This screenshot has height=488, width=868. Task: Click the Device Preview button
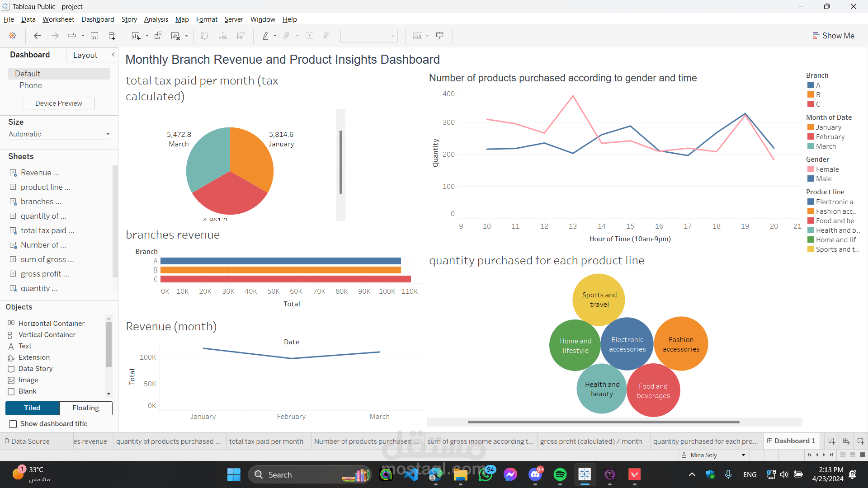coord(58,103)
